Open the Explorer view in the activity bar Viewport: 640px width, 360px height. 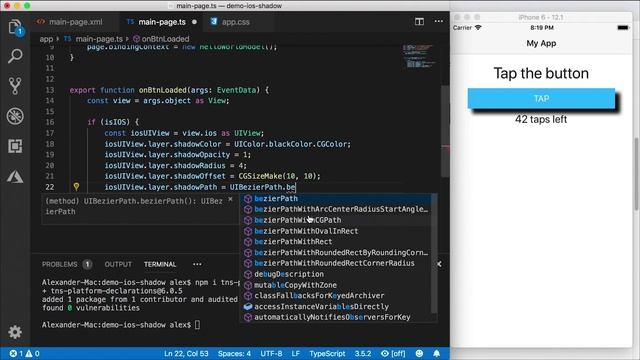click(15, 27)
